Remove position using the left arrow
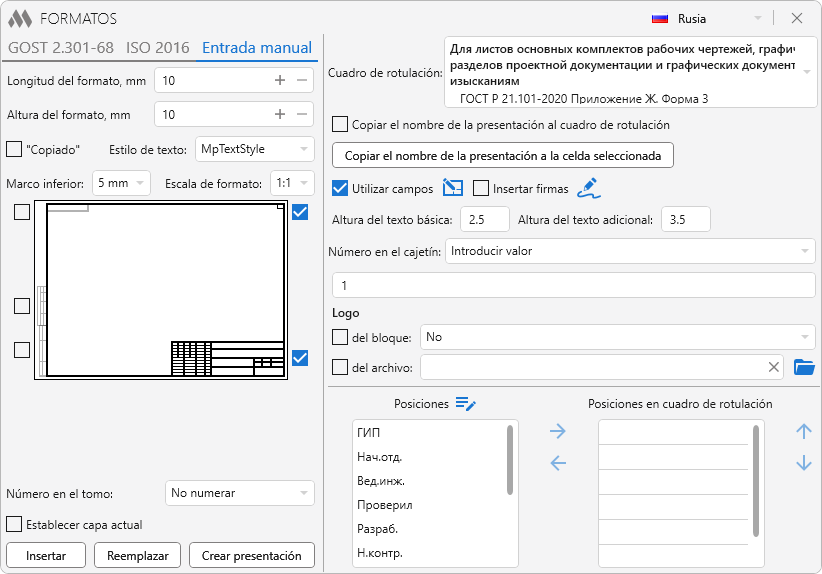The width and height of the screenshot is (822, 574). [558, 462]
